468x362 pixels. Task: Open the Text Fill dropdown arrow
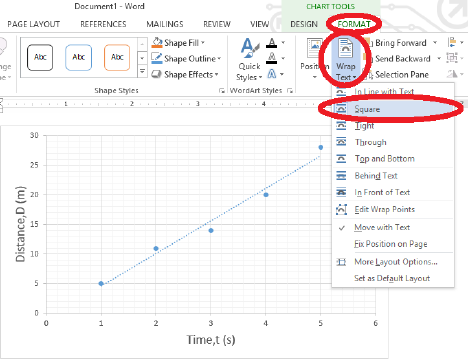(x=283, y=43)
